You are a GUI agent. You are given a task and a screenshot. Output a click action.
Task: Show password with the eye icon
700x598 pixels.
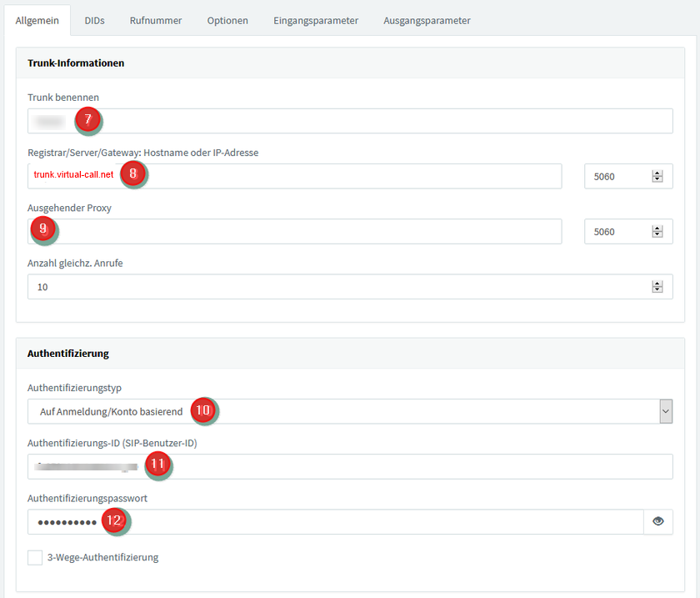pos(658,521)
